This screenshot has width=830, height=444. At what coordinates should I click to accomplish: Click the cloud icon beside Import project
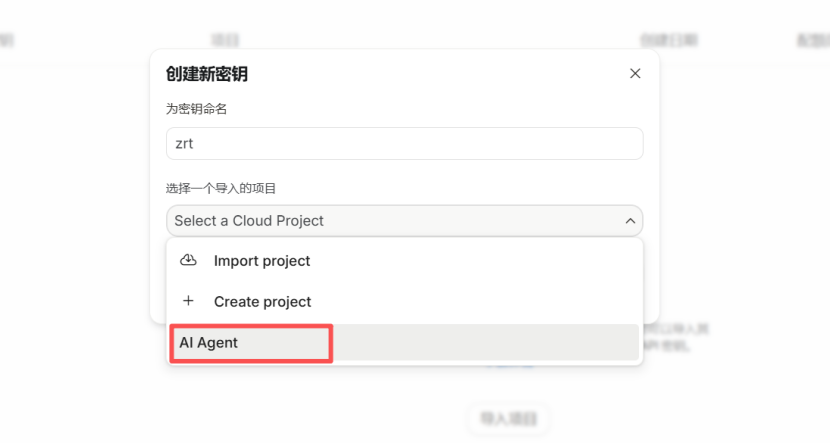click(x=188, y=260)
